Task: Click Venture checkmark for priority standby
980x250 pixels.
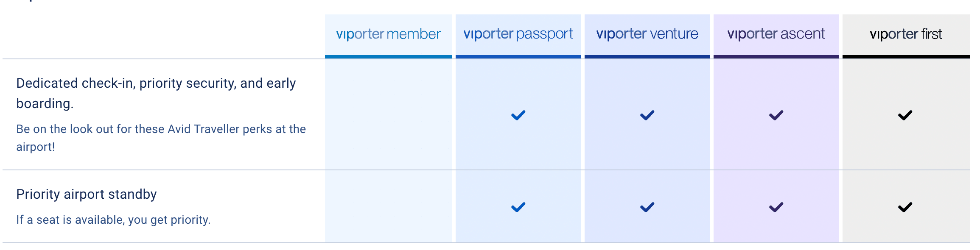Action: click(x=647, y=207)
